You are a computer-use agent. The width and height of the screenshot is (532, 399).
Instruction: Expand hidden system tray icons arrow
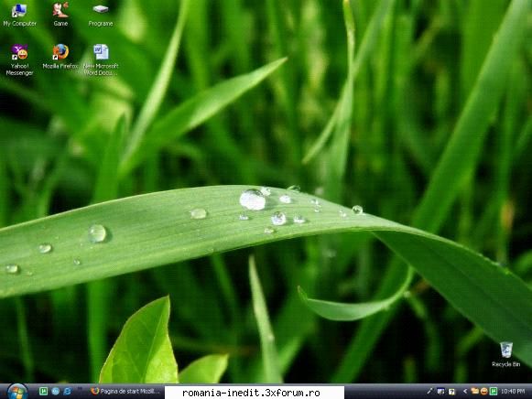tap(465, 391)
